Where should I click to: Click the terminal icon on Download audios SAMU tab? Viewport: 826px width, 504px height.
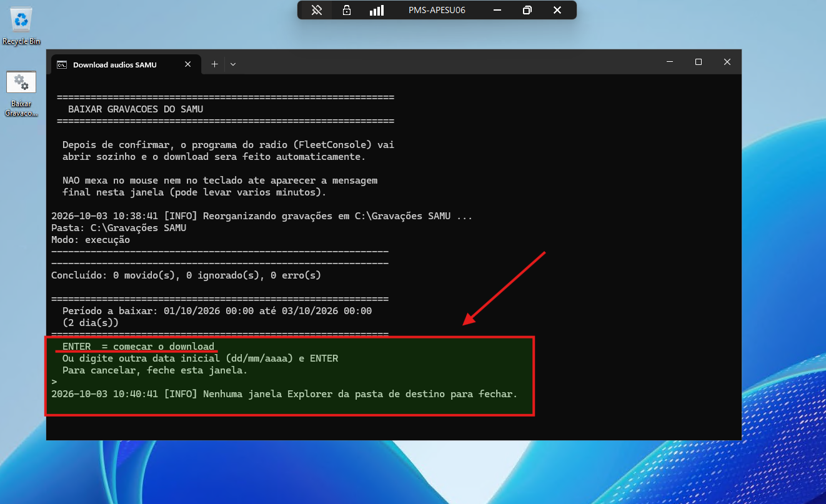click(x=62, y=64)
